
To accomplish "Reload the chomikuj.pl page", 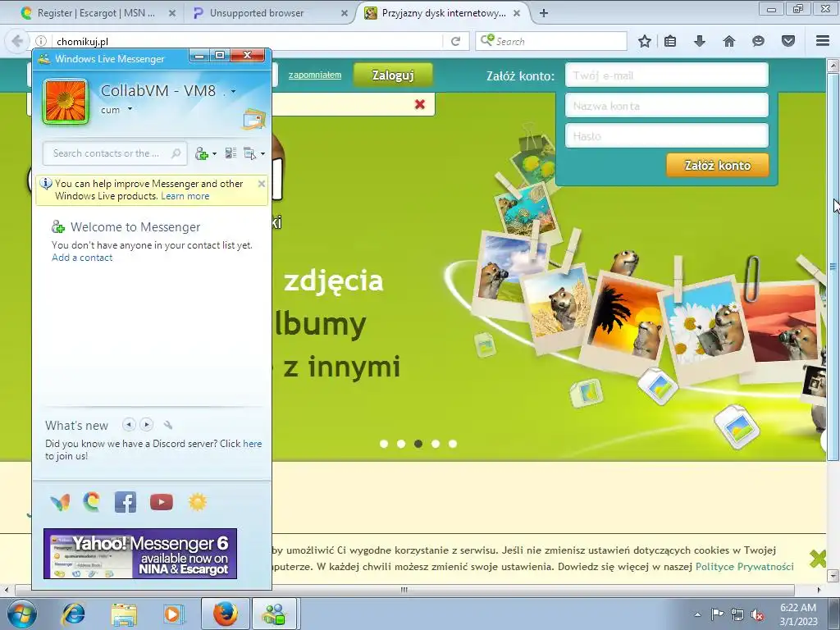I will pyautogui.click(x=456, y=41).
